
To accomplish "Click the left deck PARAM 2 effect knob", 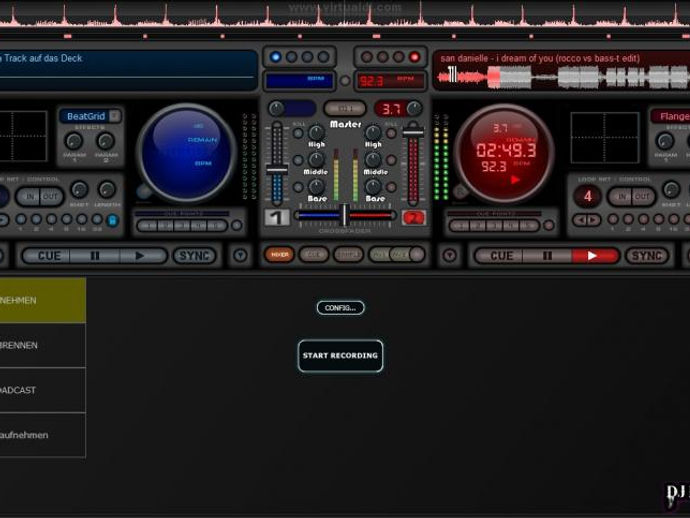I will click(x=106, y=141).
